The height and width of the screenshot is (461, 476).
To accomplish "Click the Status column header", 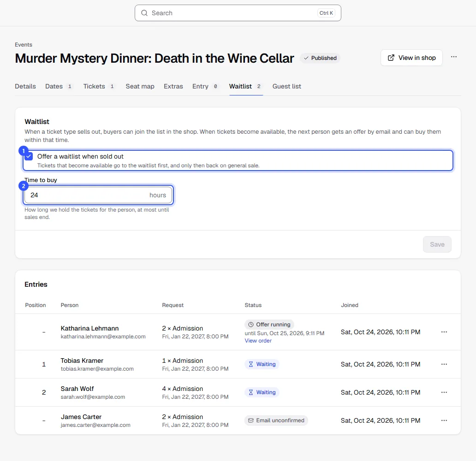I will pyautogui.click(x=253, y=305).
